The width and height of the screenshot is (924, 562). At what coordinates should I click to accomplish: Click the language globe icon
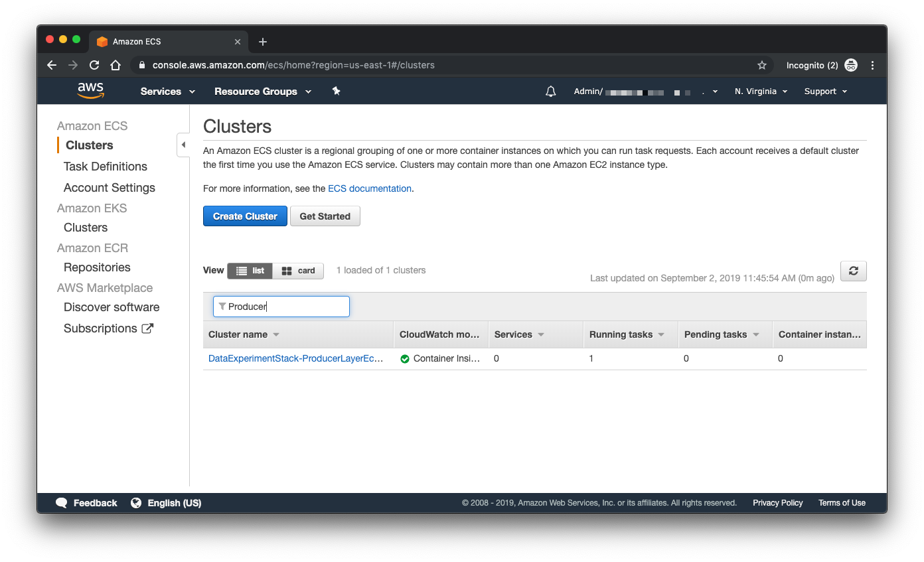(136, 503)
